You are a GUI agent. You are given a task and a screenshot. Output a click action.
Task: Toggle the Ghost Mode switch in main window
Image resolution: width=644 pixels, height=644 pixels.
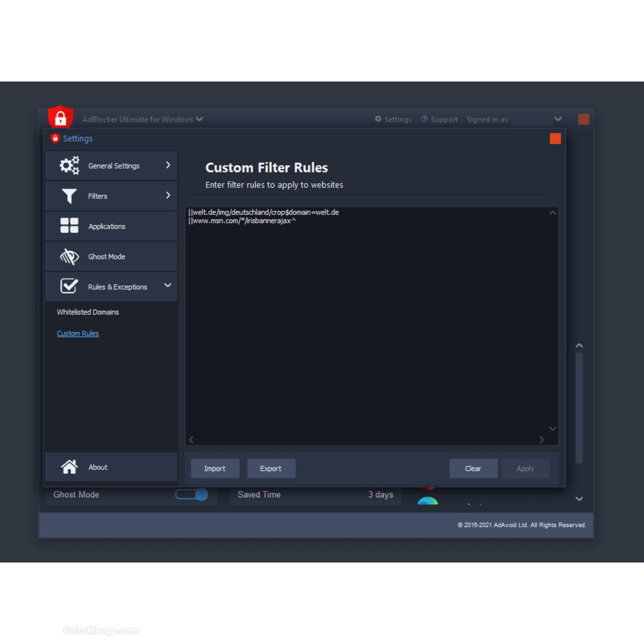(192, 495)
